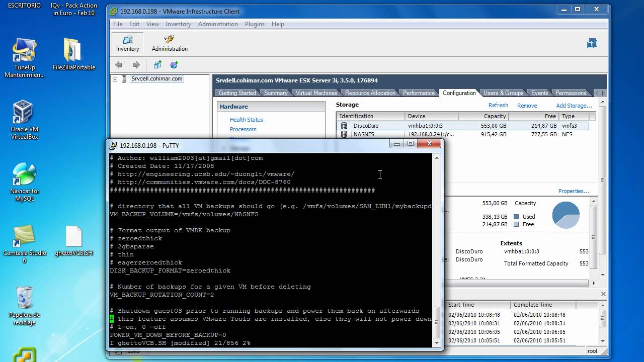This screenshot has width=644, height=362.
Task: Sort storage by Device column
Action: click(432, 116)
